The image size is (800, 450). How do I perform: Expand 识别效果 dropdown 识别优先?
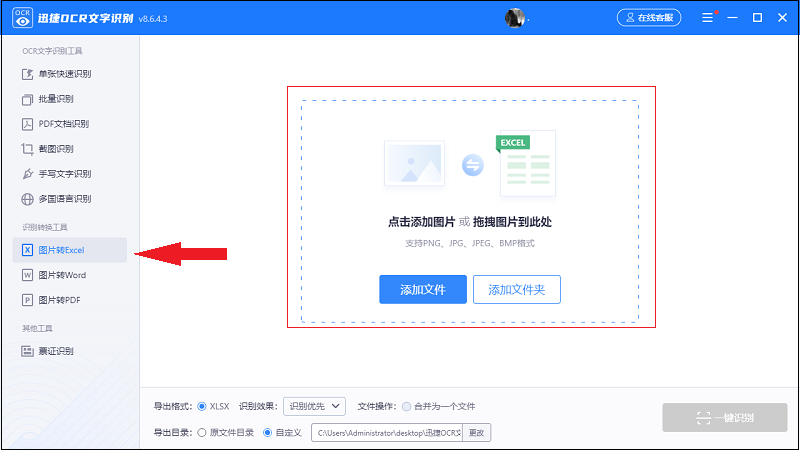(x=314, y=407)
